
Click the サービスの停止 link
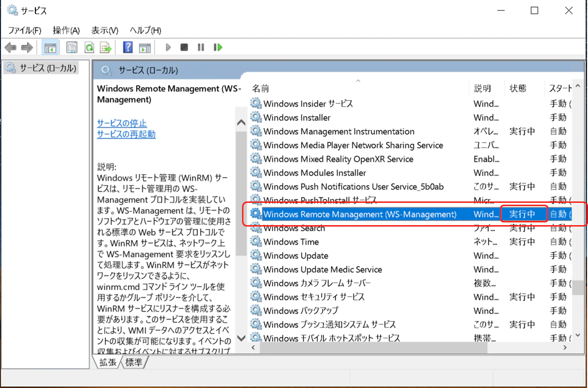[122, 123]
